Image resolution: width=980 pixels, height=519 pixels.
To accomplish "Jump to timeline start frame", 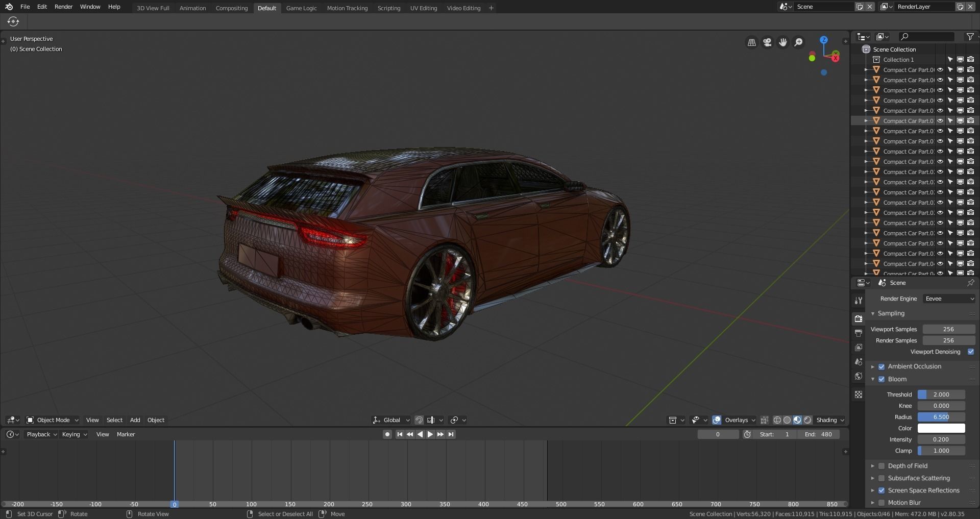I will [x=400, y=434].
